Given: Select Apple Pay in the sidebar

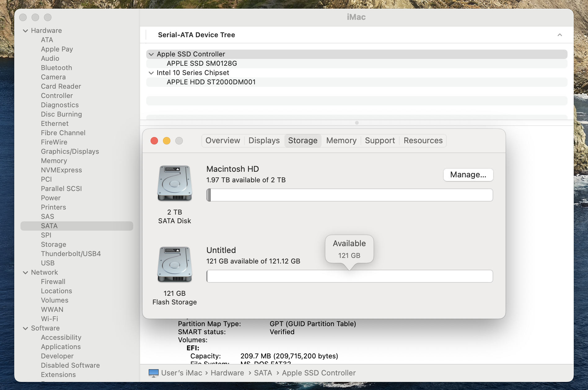Looking at the screenshot, I should [x=57, y=49].
